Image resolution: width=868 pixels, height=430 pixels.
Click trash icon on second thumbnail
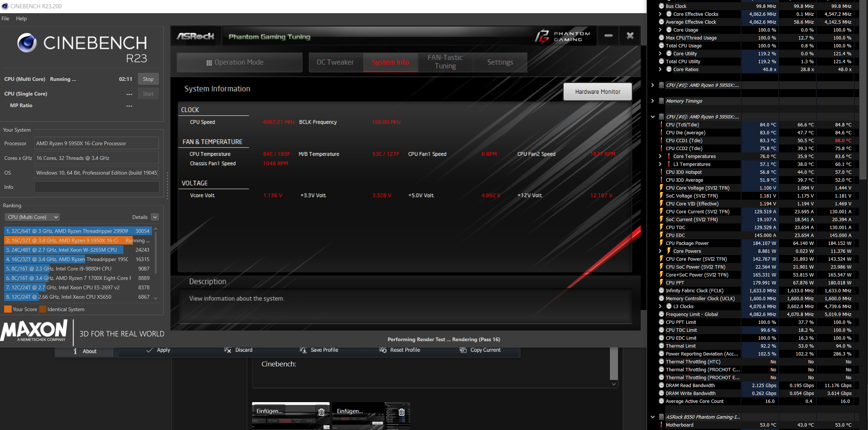point(401,412)
